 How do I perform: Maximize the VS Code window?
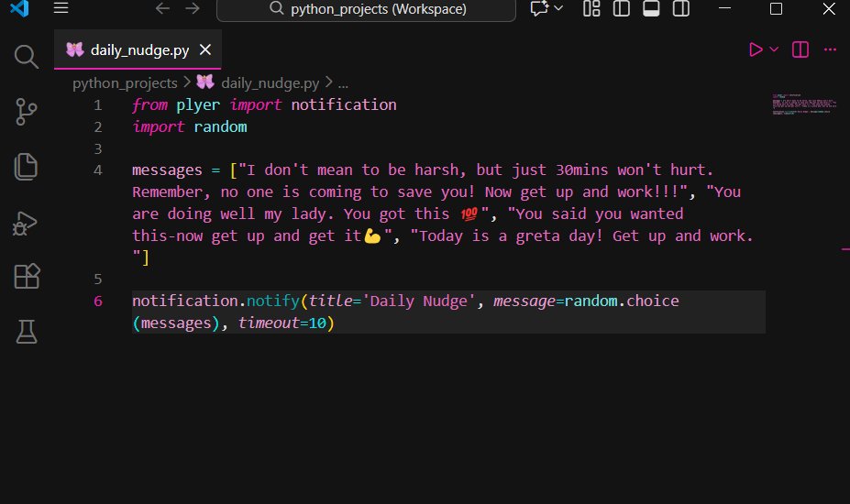coord(777,8)
